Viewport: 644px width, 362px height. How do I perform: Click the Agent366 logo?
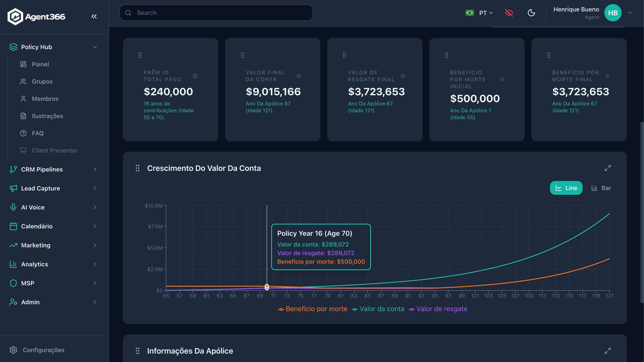[x=36, y=17]
